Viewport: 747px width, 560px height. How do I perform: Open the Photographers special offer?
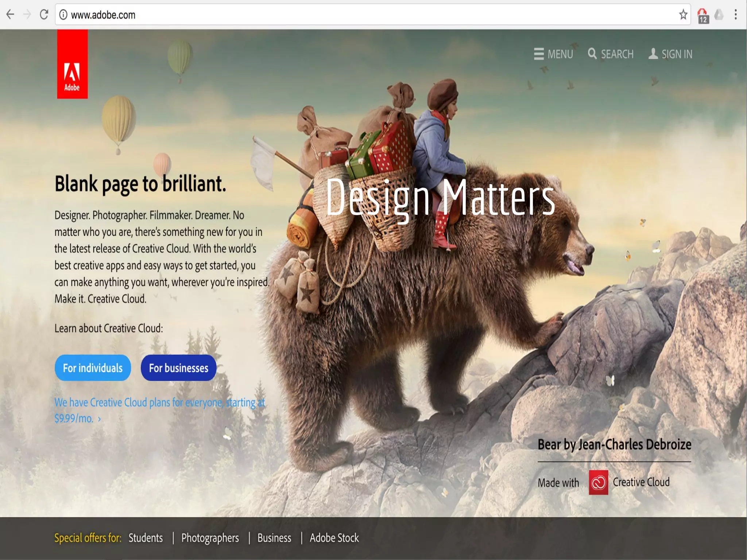click(210, 538)
